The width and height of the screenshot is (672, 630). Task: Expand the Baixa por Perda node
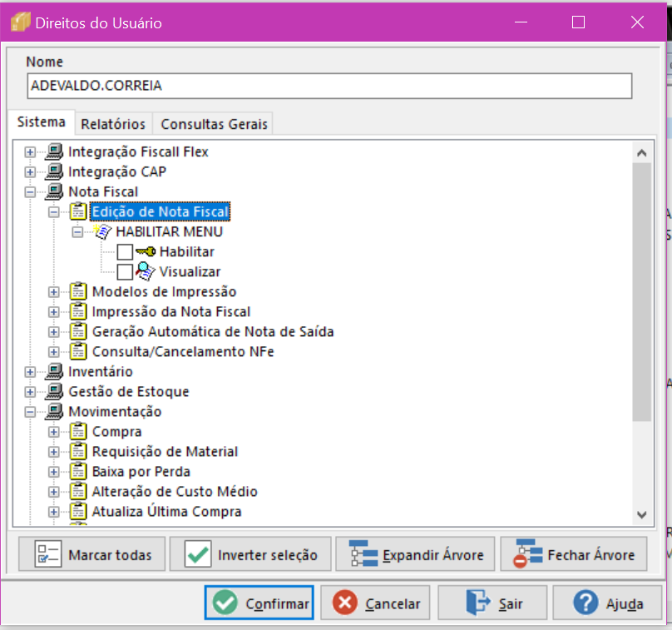point(53,472)
